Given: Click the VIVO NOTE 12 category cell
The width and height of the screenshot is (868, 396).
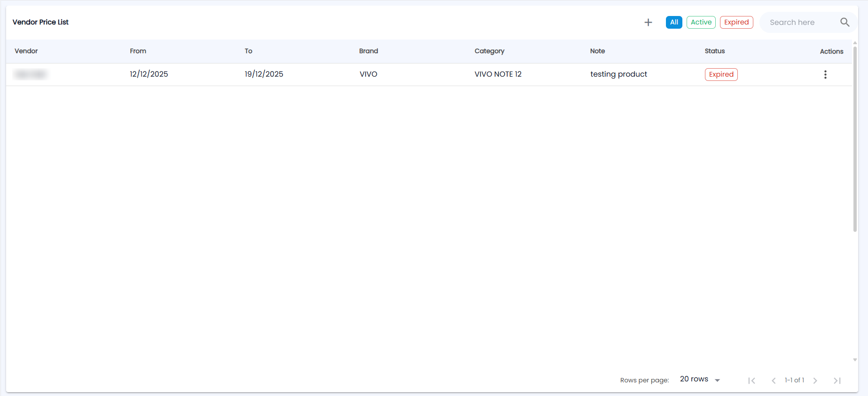Looking at the screenshot, I should 498,74.
